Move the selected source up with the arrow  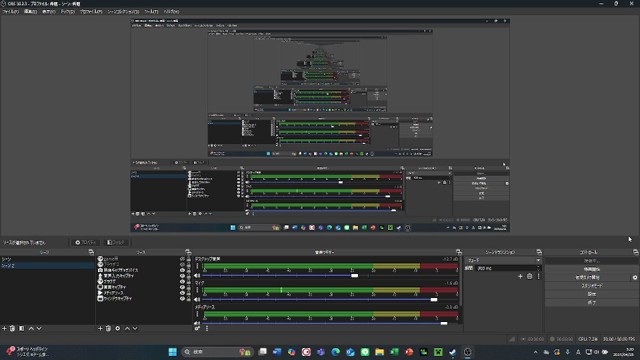[x=127, y=328]
